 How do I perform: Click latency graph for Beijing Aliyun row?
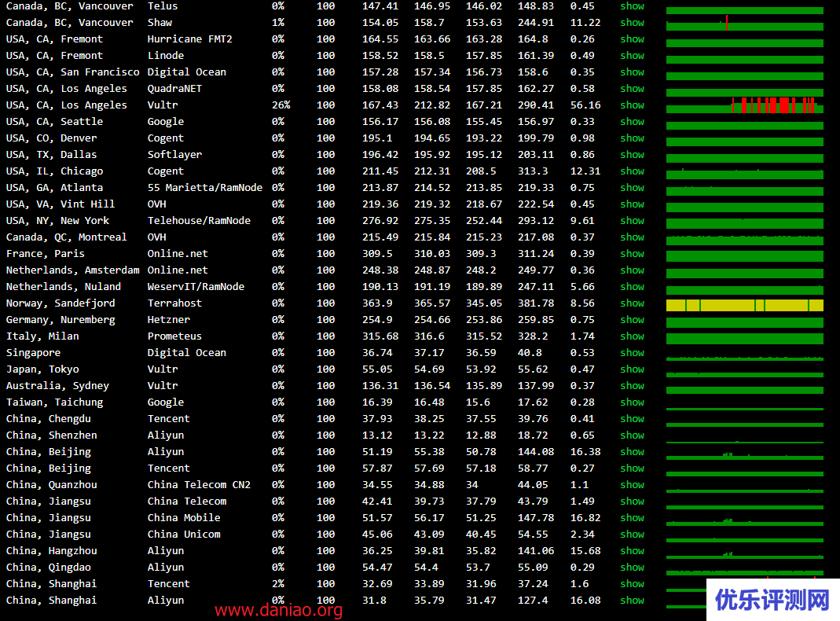click(745, 456)
